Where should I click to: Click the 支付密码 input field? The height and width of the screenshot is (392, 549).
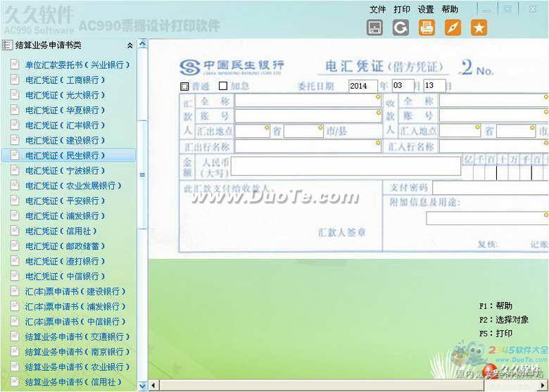(x=491, y=188)
